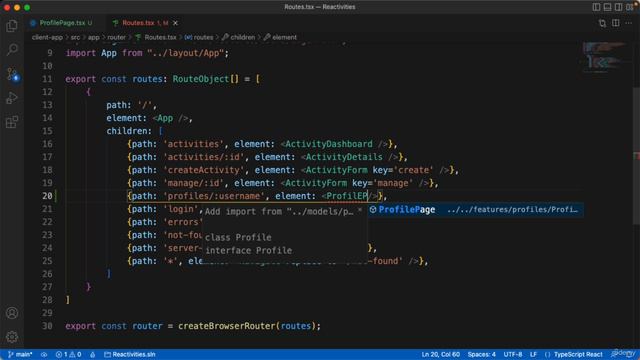Click key='manage' attribute on line 19
The width and height of the screenshot is (640, 360).
point(382,183)
